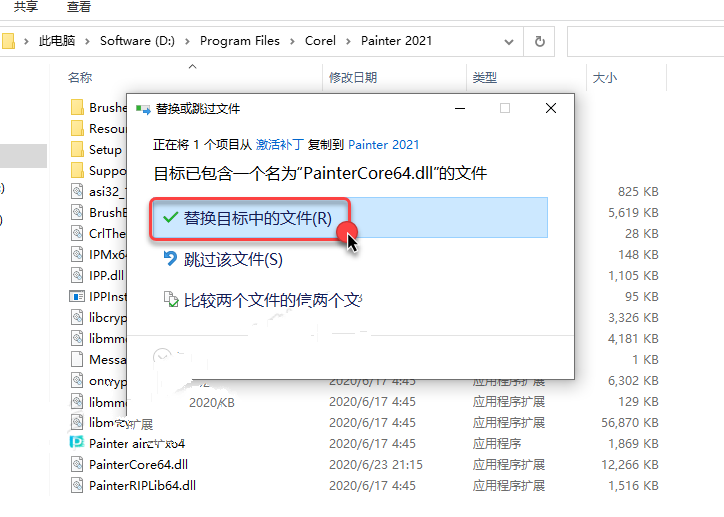Choose Skip this file option
Image resolution: width=724 pixels, height=517 pixels.
[x=223, y=259]
